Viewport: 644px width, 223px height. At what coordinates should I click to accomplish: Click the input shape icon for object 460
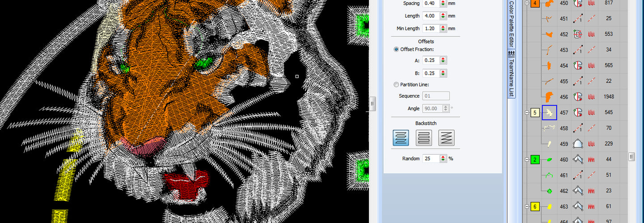point(578,159)
